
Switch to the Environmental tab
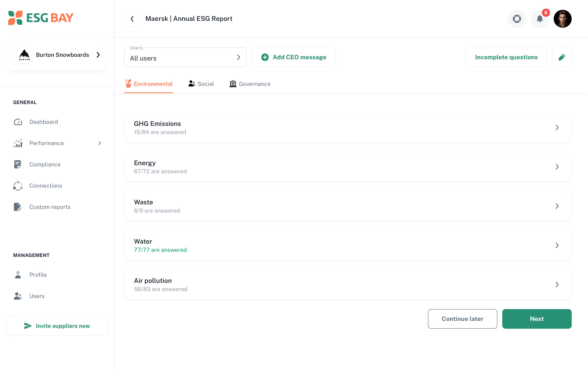(x=148, y=84)
